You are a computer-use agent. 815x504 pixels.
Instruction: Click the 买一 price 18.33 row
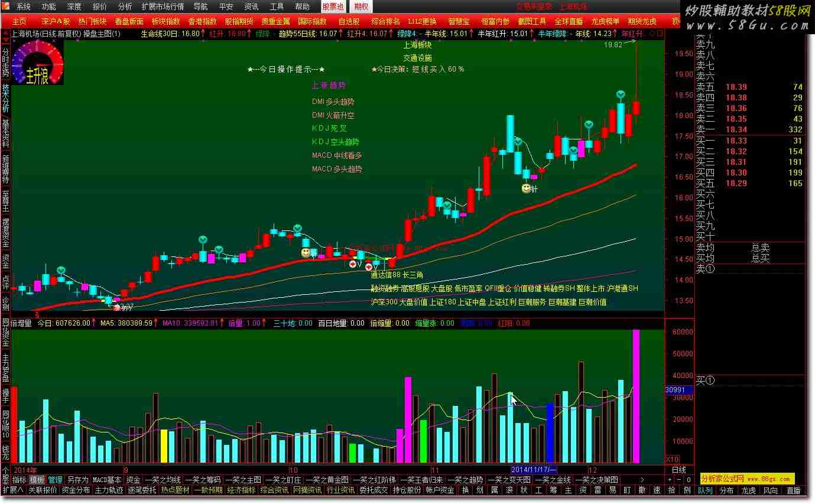(749, 141)
